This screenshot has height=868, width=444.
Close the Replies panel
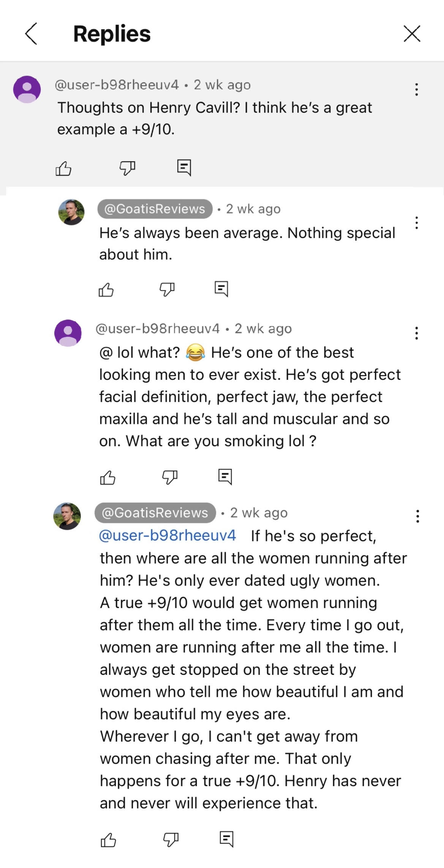coord(413,34)
